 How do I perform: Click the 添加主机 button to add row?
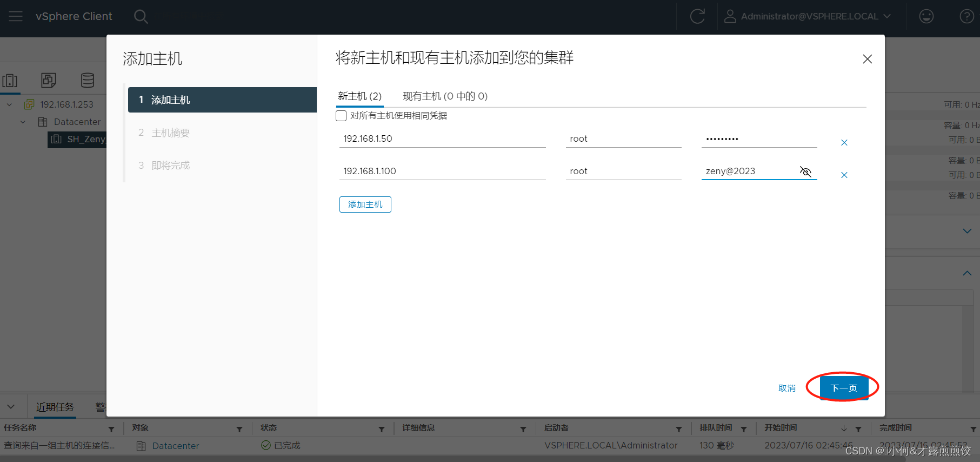point(365,204)
